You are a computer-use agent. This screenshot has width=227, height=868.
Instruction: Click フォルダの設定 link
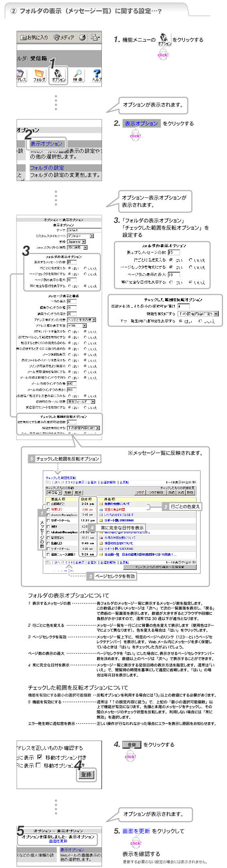47,168
